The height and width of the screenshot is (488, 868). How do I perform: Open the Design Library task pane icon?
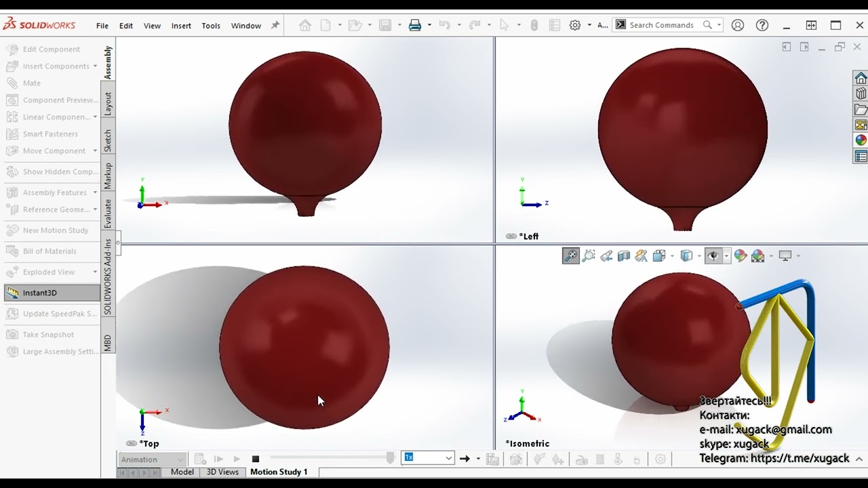[x=861, y=94]
